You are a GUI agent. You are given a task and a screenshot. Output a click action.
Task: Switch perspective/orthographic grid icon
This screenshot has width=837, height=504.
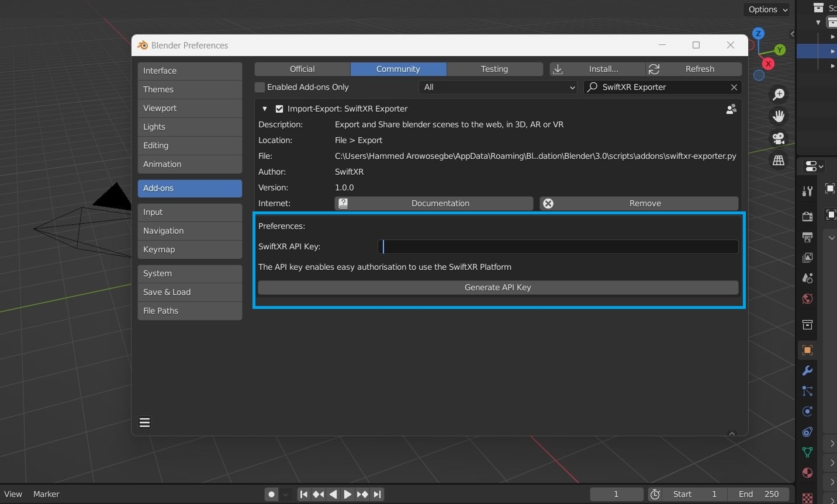(779, 161)
